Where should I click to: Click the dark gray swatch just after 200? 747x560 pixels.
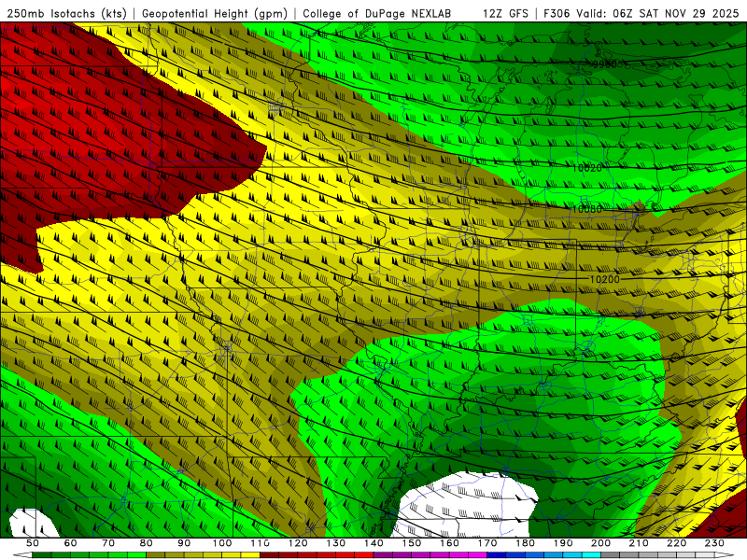point(611,554)
